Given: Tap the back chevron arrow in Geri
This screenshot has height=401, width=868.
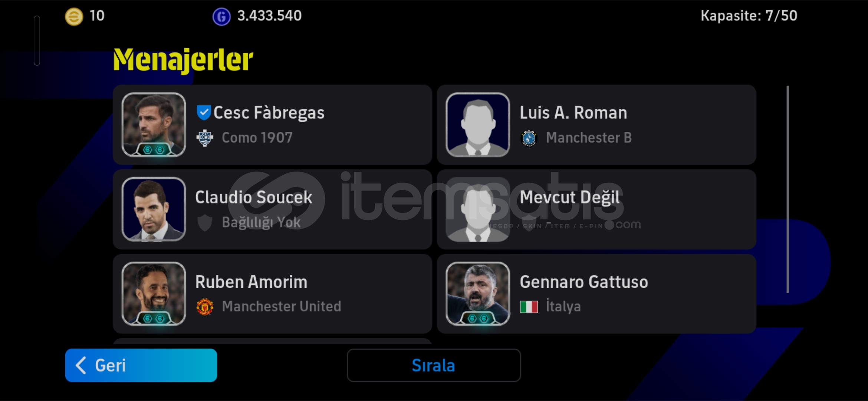Looking at the screenshot, I should coord(81,365).
